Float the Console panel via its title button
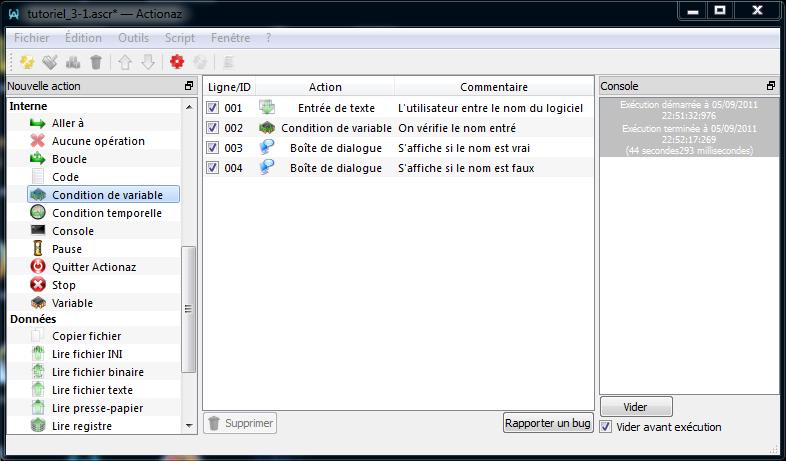Image resolution: width=786 pixels, height=461 pixels. tap(771, 87)
